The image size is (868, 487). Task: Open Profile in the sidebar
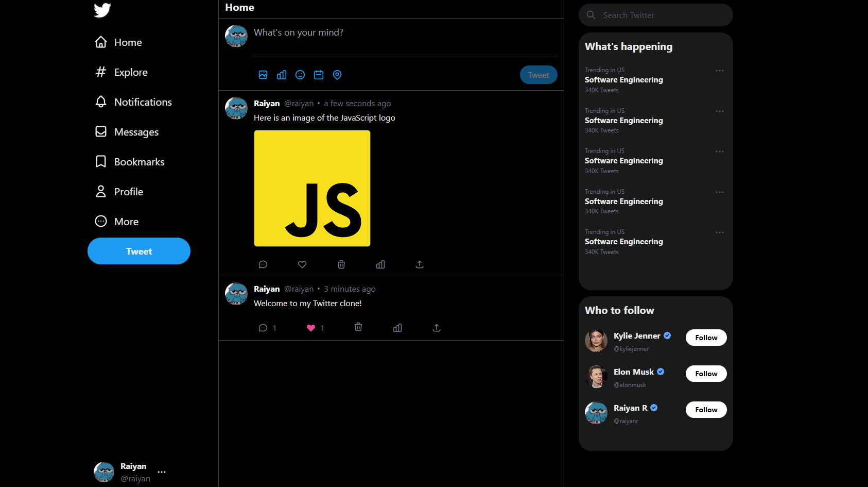coord(119,192)
